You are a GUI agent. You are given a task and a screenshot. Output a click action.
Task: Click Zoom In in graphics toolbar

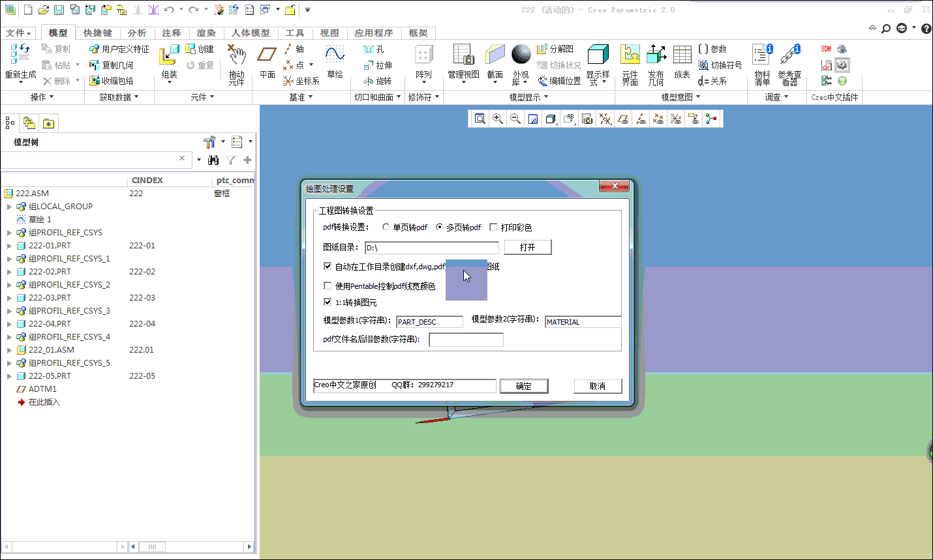click(497, 119)
